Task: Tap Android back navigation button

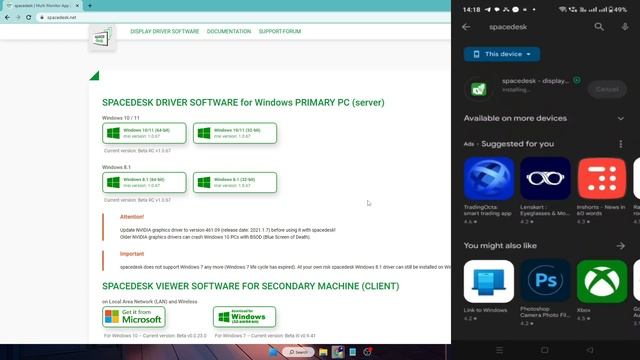Action: [x=590, y=350]
